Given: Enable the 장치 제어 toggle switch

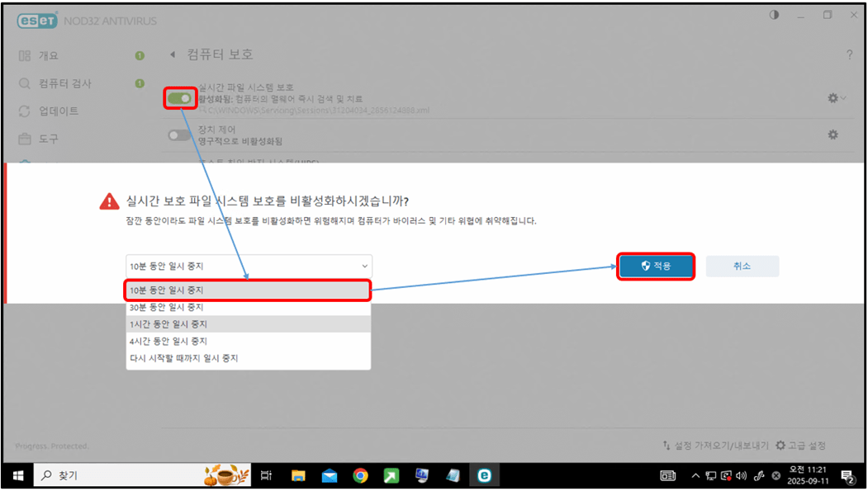Looking at the screenshot, I should click(179, 135).
